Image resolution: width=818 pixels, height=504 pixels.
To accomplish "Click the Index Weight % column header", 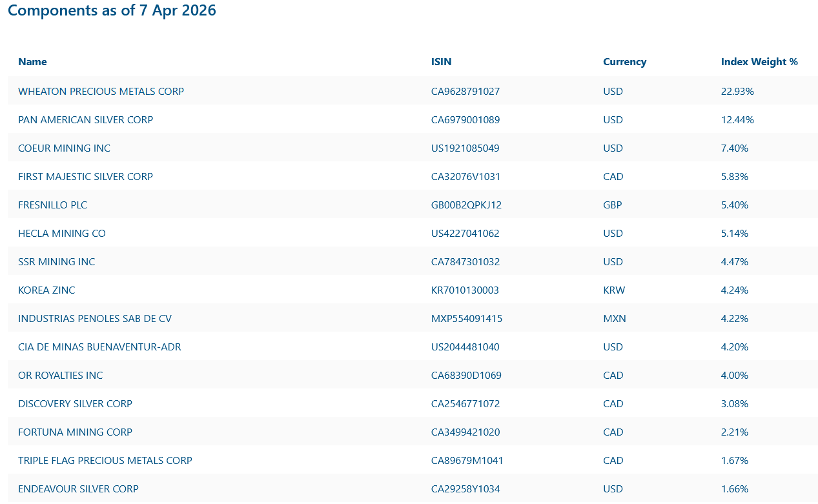I will pos(759,62).
